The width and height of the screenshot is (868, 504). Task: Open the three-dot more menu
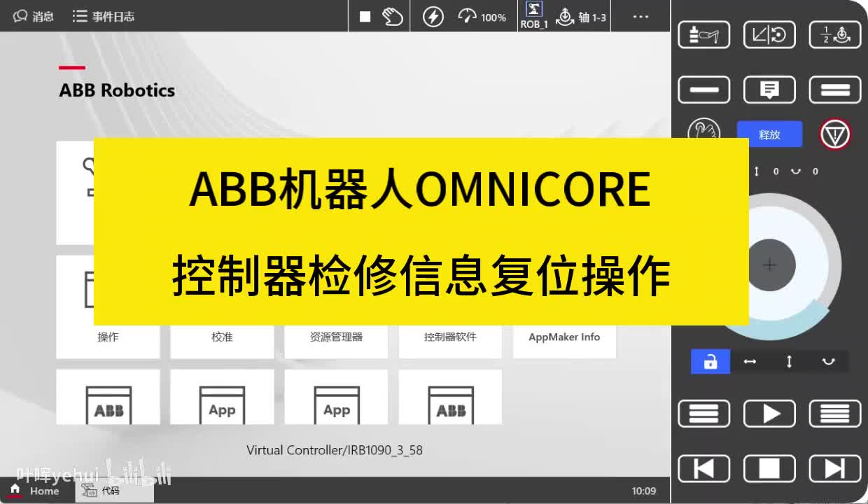(x=640, y=17)
